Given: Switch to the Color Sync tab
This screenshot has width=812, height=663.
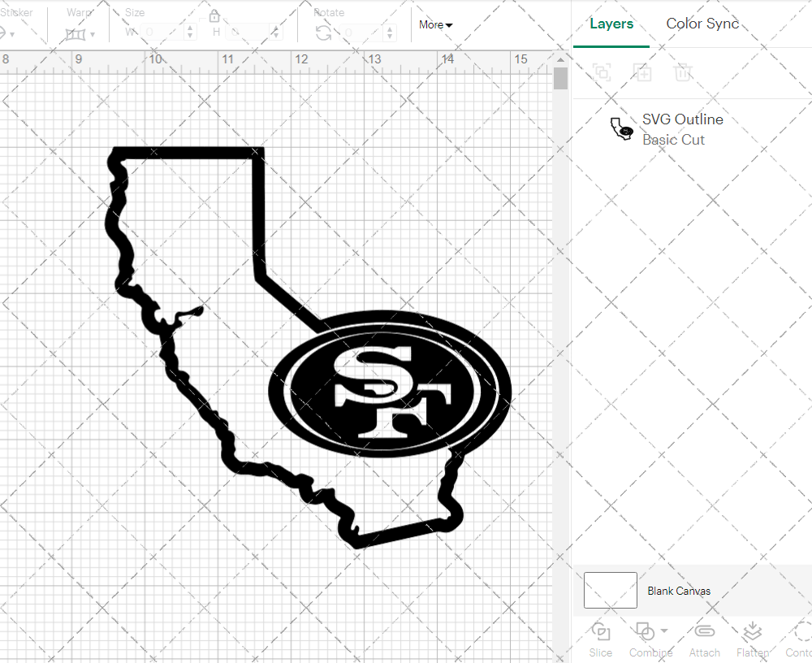Looking at the screenshot, I should [702, 24].
